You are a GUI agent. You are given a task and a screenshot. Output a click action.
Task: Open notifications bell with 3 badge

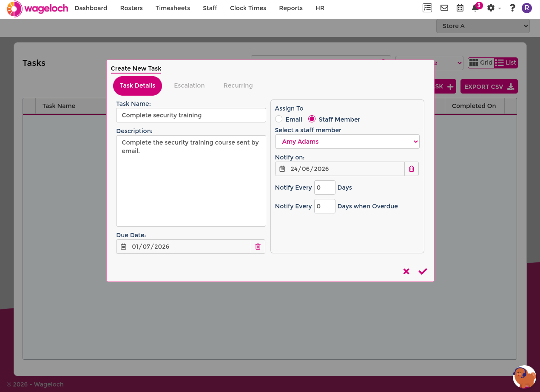[476, 8]
